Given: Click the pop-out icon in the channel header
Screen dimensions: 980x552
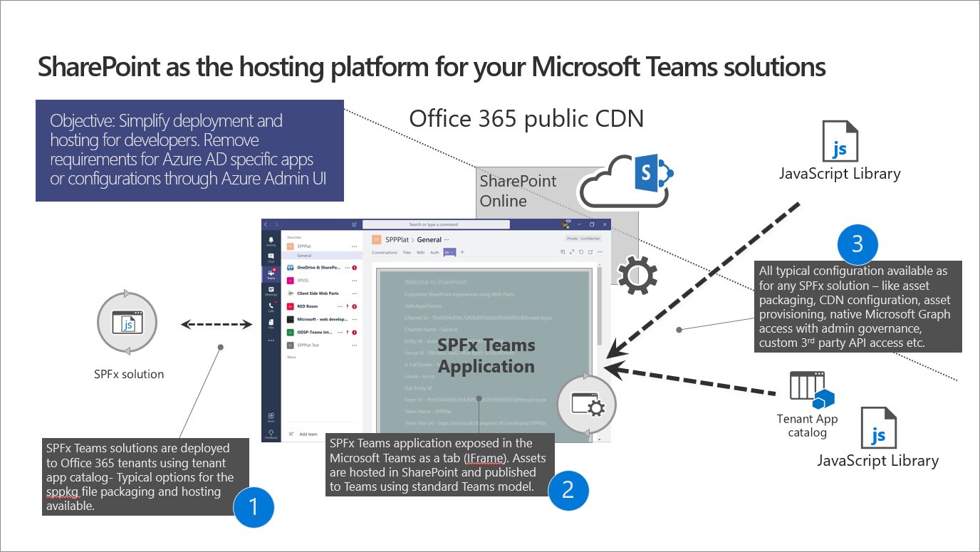Looking at the screenshot, I should coord(590,251).
